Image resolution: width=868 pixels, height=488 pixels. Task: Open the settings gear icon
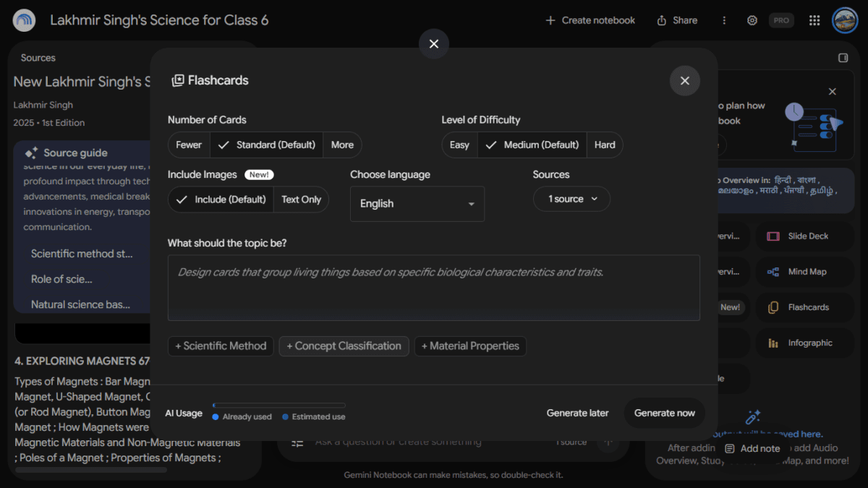[752, 20]
